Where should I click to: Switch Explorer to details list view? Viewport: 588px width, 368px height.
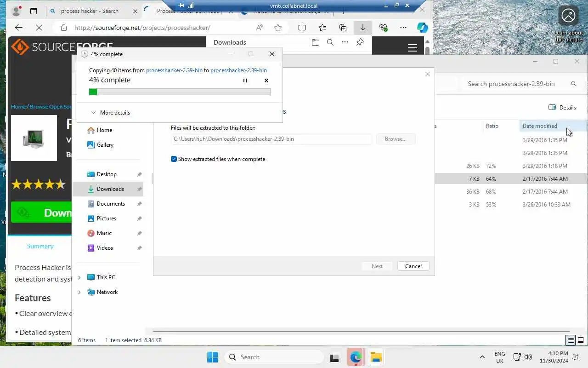point(571,340)
